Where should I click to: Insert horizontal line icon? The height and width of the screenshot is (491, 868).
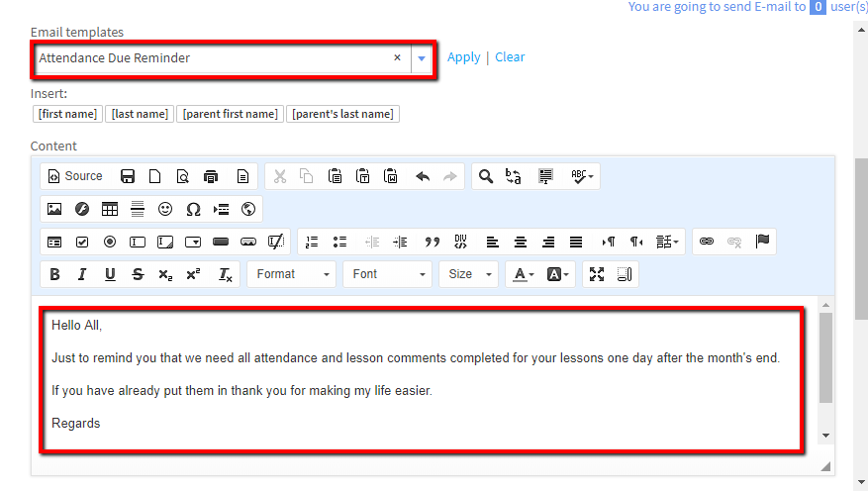(x=138, y=209)
